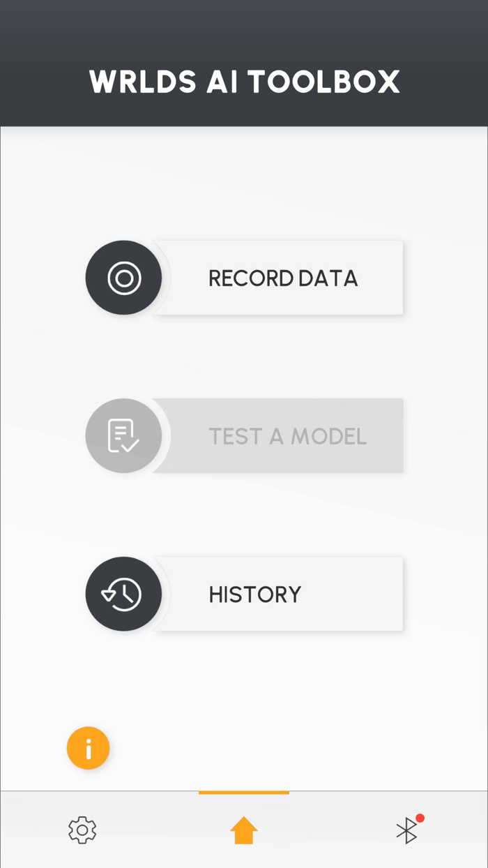
Task: Open the Bluetooth tab on bottom bar
Action: tap(406, 830)
